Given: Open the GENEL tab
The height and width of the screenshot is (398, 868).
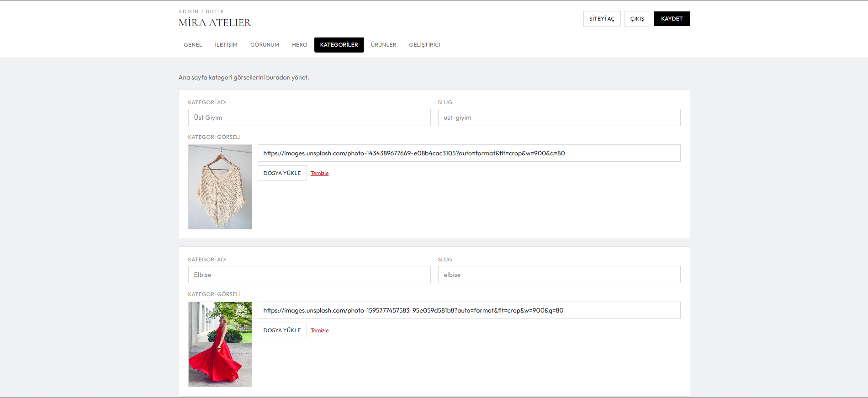Looking at the screenshot, I should pyautogui.click(x=193, y=45).
